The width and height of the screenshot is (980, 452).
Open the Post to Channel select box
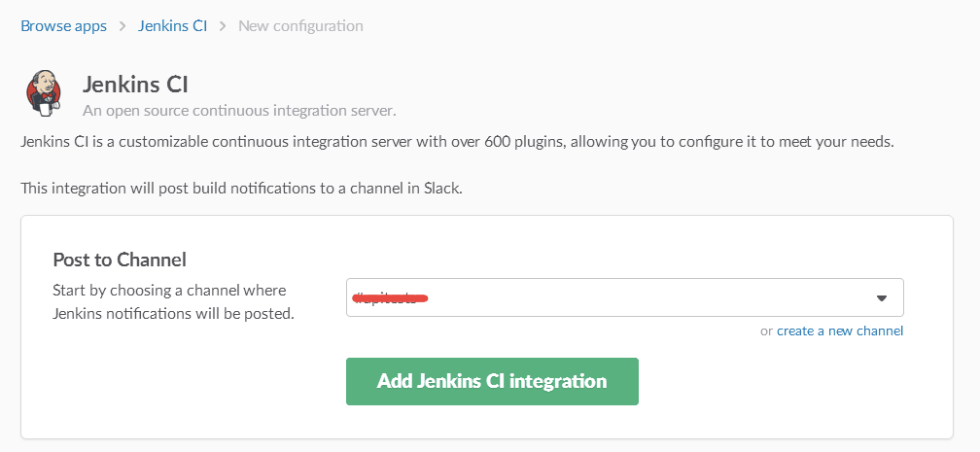(624, 297)
